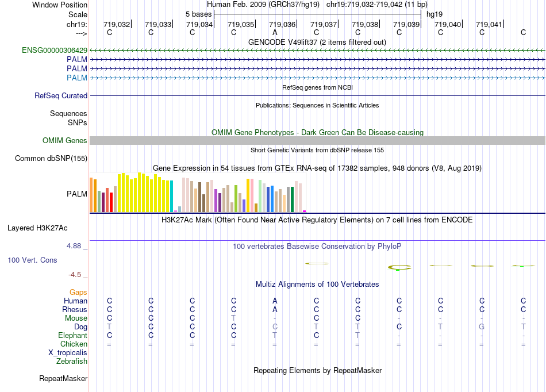
Task: Click the gray OMIM Genes bar
Action: coord(317,140)
